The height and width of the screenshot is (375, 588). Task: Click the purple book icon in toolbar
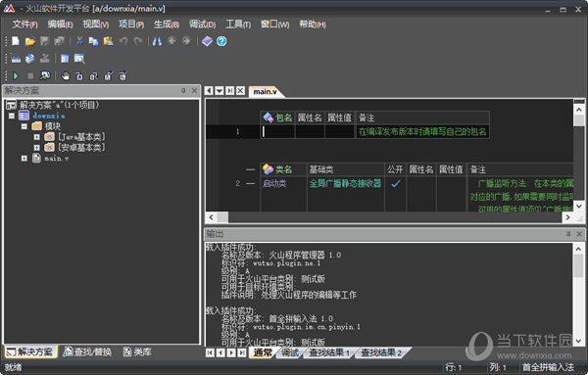tap(207, 41)
